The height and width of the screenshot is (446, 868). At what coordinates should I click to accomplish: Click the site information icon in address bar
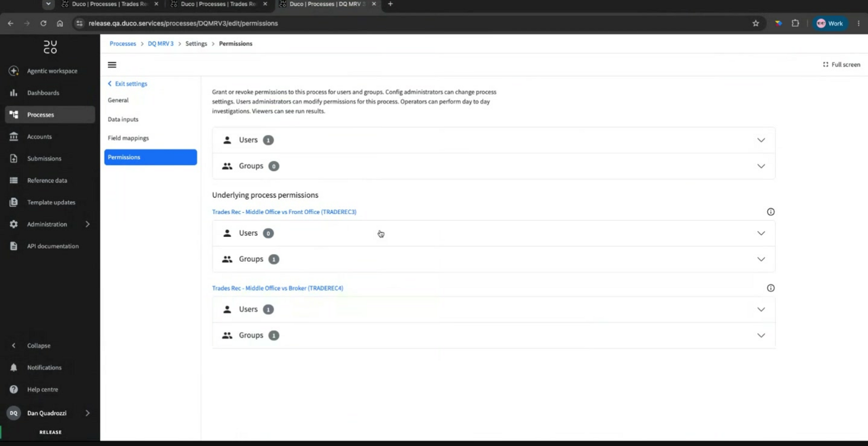(x=79, y=23)
